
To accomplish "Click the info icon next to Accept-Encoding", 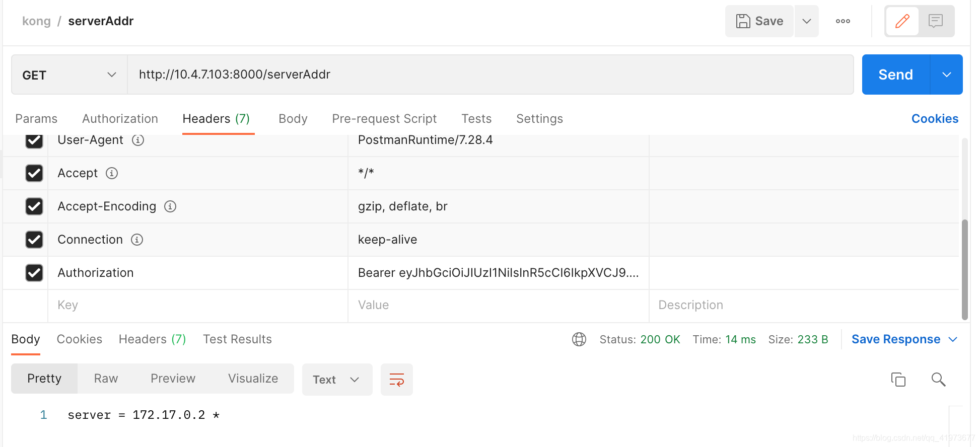I will [x=170, y=206].
